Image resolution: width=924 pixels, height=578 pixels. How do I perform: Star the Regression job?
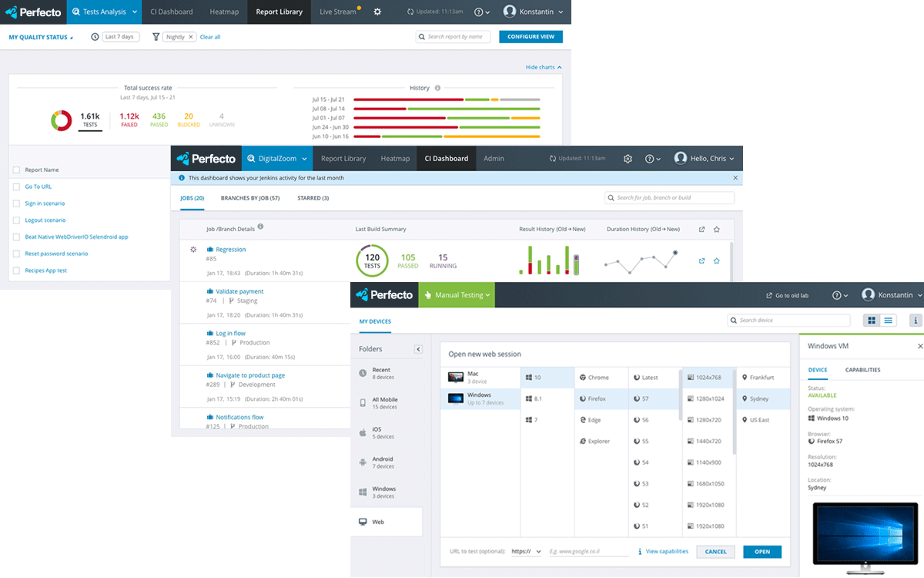click(717, 261)
